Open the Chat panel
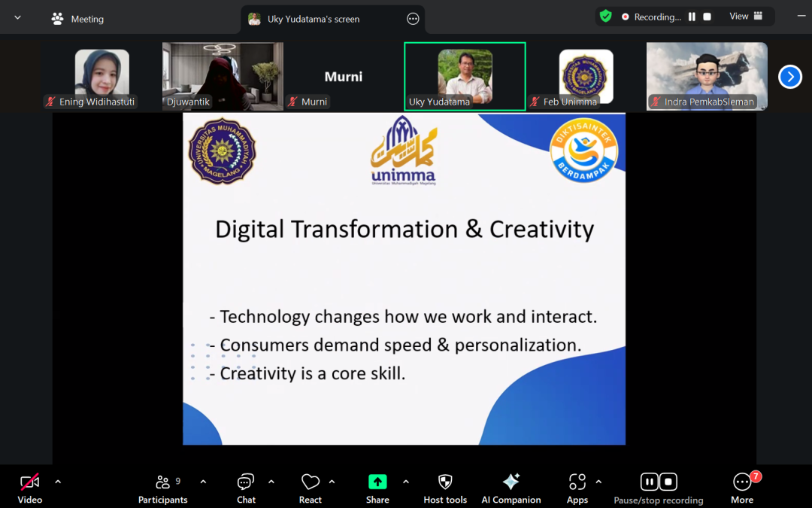 (246, 488)
